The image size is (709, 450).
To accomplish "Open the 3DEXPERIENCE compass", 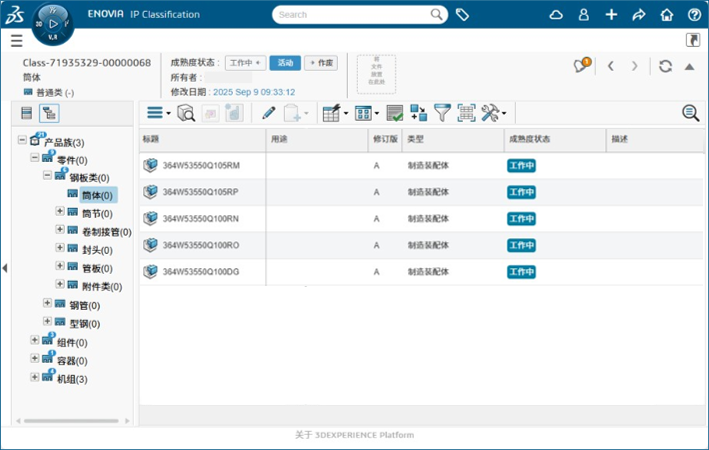I will click(x=52, y=23).
